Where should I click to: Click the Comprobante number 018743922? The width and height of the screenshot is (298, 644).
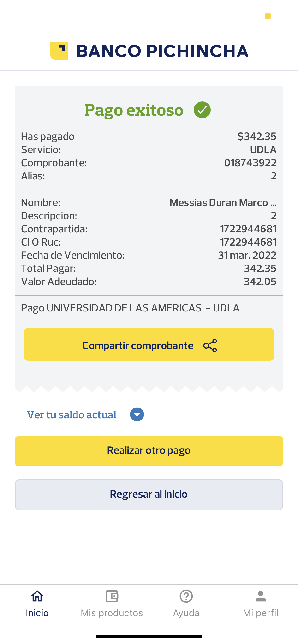250,163
